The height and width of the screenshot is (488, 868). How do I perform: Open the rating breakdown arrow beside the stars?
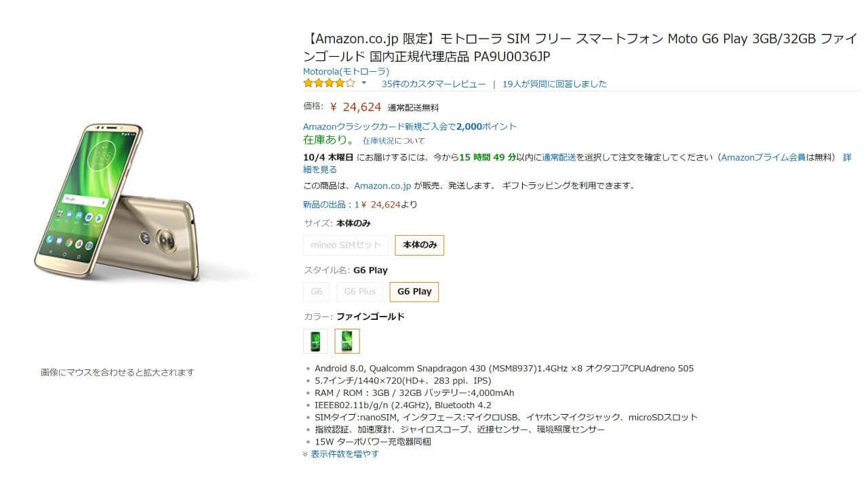[x=363, y=83]
